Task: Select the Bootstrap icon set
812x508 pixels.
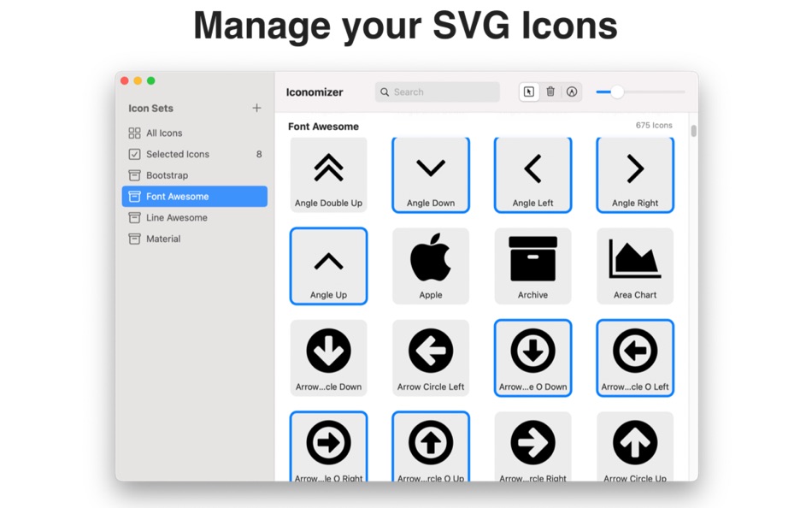Action: 169,174
